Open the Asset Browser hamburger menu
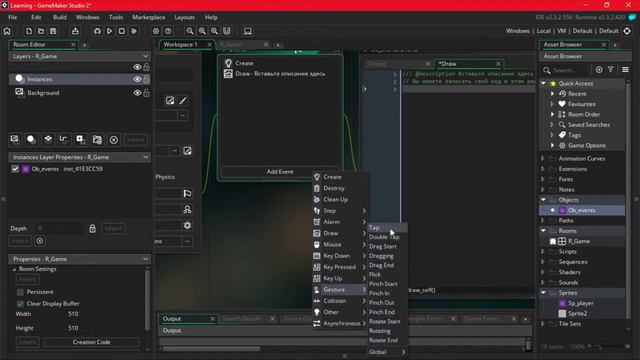Screen dimensions: 640x360 pyautogui.click(x=625, y=70)
